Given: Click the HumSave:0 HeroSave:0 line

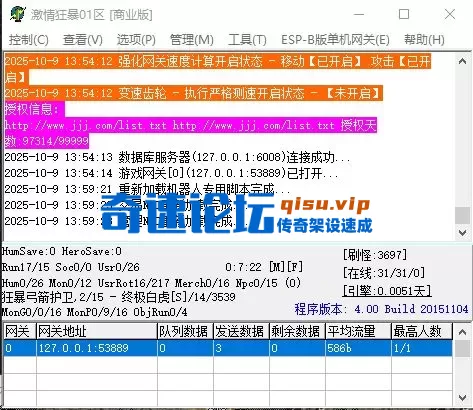Looking at the screenshot, I should pyautogui.click(x=62, y=251).
